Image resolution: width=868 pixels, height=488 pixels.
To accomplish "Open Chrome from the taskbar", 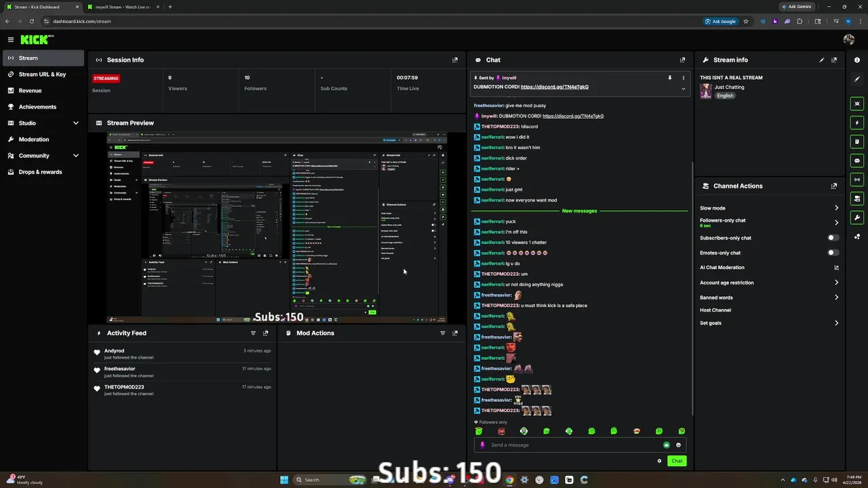I will [509, 480].
